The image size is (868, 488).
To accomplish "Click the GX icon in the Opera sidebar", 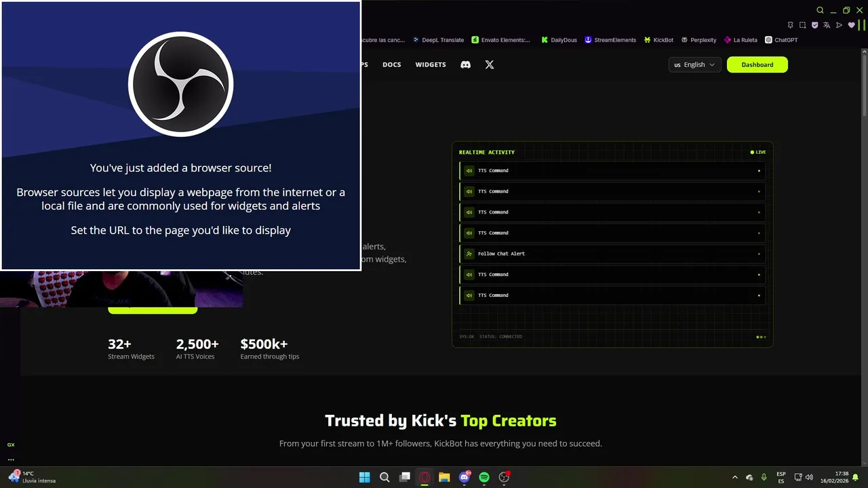I will [x=11, y=445].
